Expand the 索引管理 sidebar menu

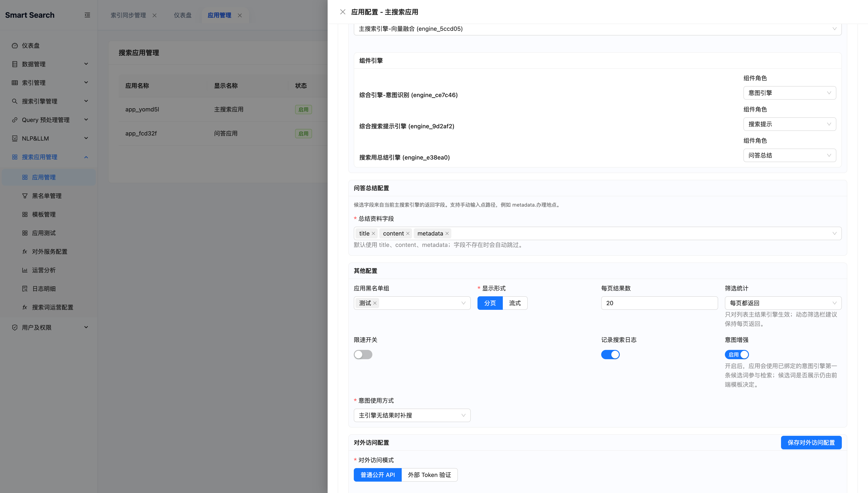tap(86, 83)
